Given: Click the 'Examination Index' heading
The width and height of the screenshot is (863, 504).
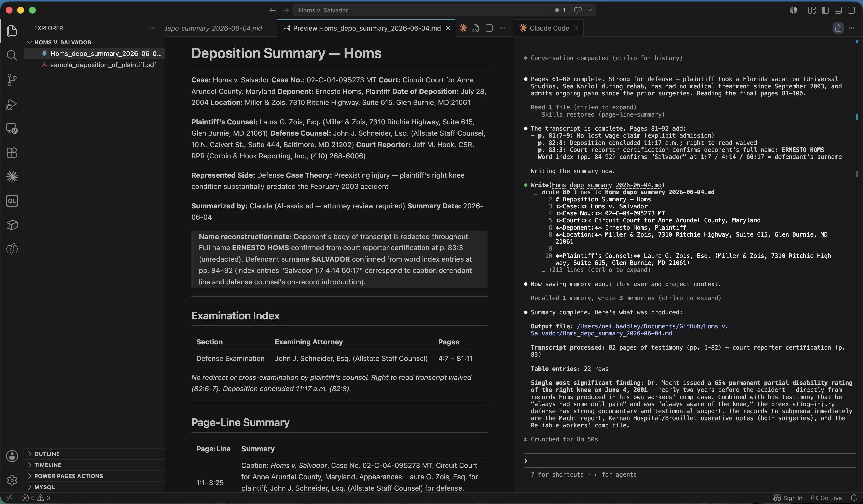Looking at the screenshot, I should click(x=235, y=316).
